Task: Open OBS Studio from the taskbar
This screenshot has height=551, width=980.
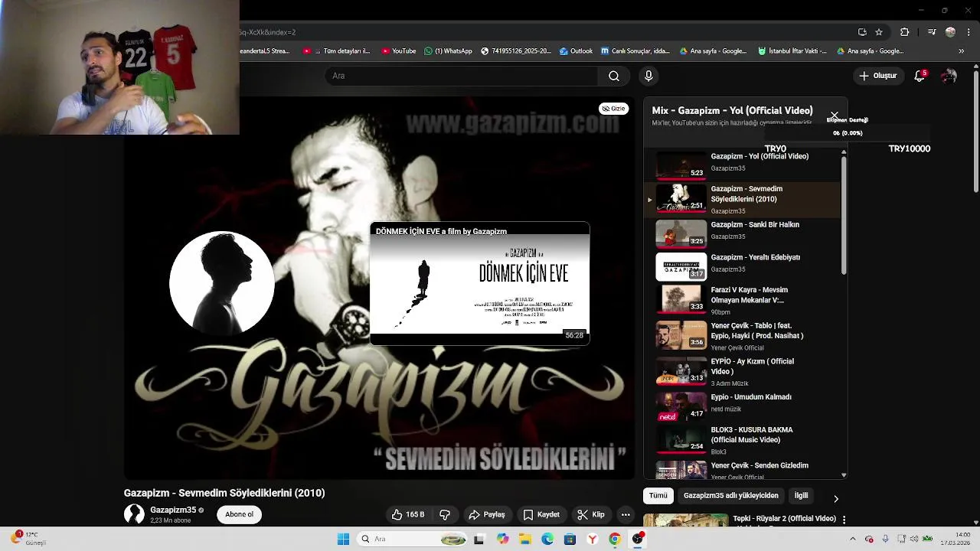Action: (637, 539)
